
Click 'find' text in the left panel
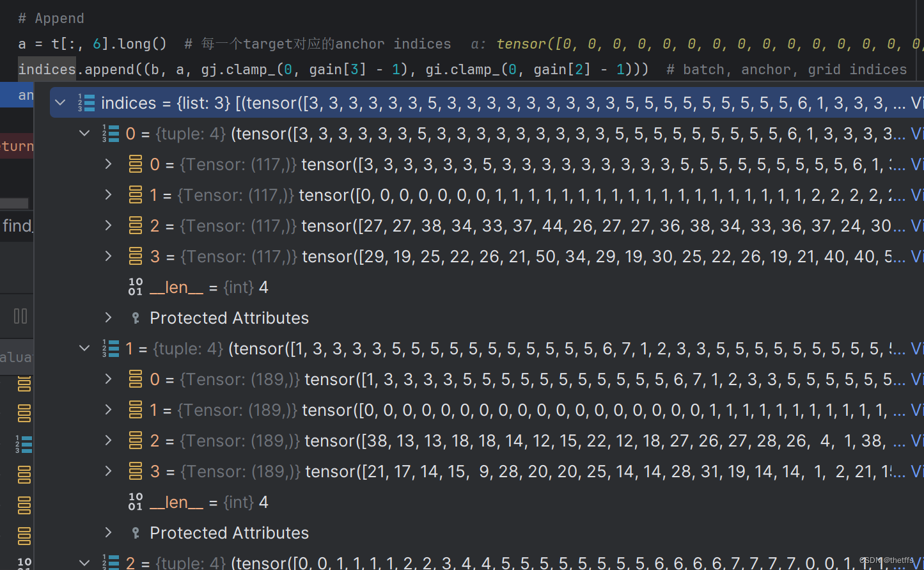point(17,225)
